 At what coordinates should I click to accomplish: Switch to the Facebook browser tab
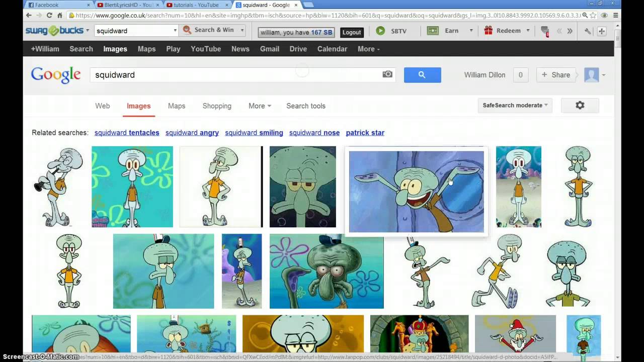coord(58,5)
